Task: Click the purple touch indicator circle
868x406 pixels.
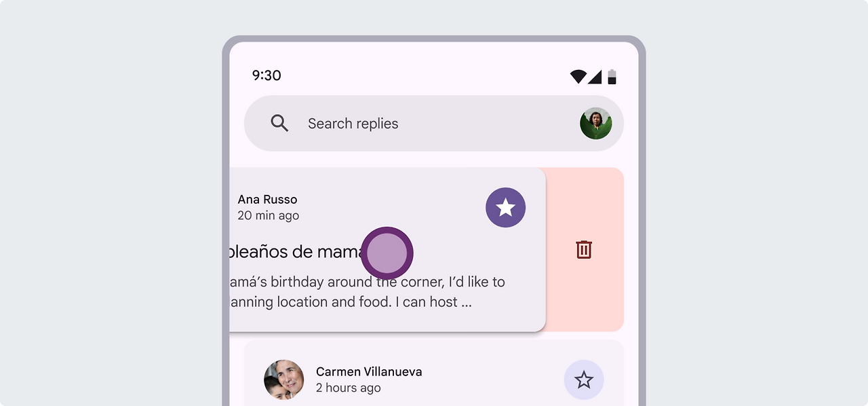Action: click(x=387, y=253)
